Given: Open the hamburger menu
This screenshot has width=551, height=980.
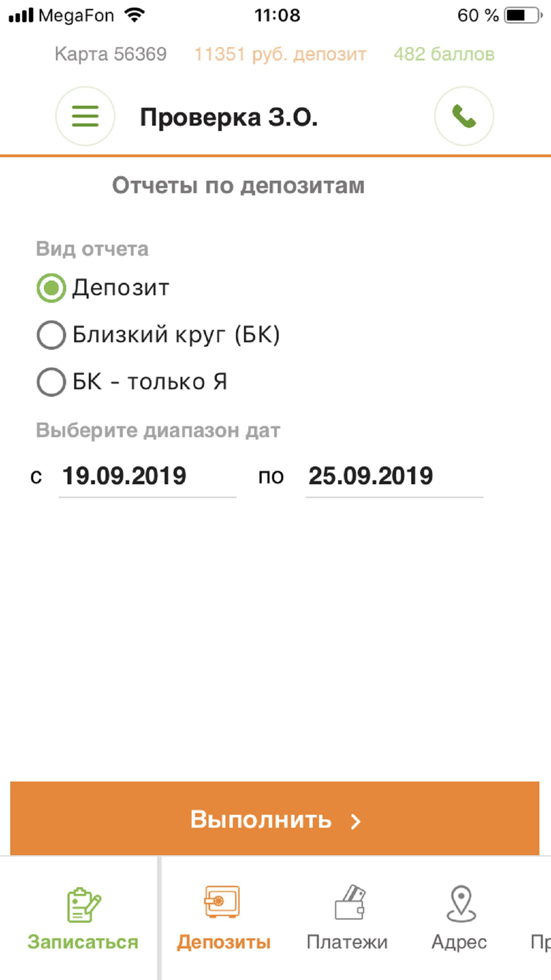Looking at the screenshot, I should 85,116.
